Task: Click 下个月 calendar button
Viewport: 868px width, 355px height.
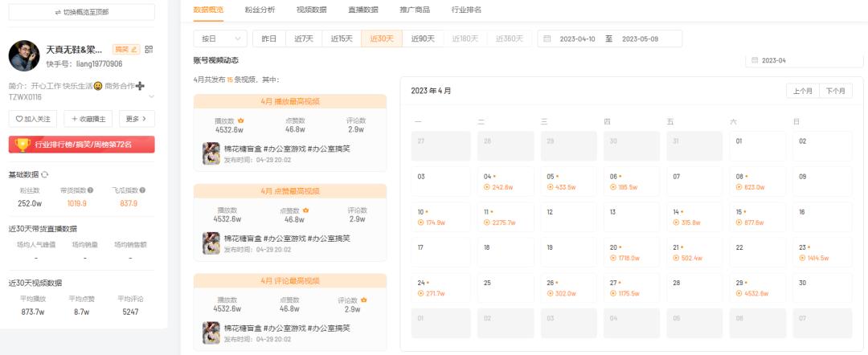Action: [836, 91]
